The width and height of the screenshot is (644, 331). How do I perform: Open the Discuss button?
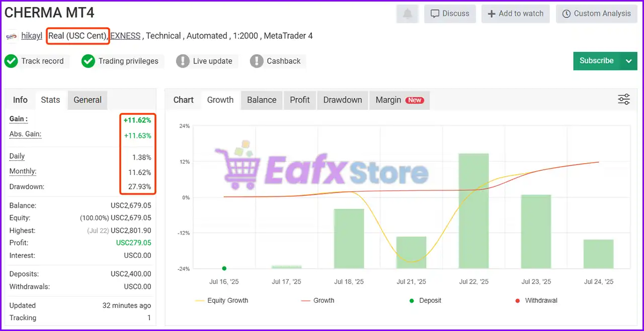point(450,14)
